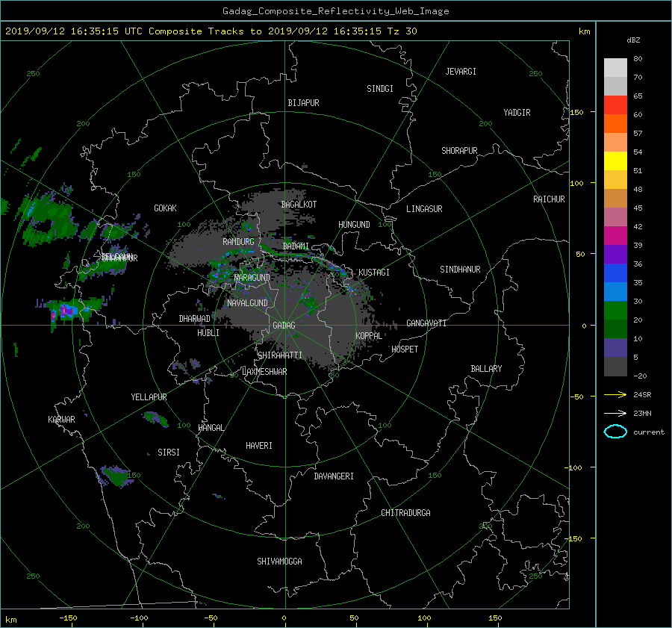Click the BALLARY city label
The height and width of the screenshot is (628, 672).
pos(486,369)
